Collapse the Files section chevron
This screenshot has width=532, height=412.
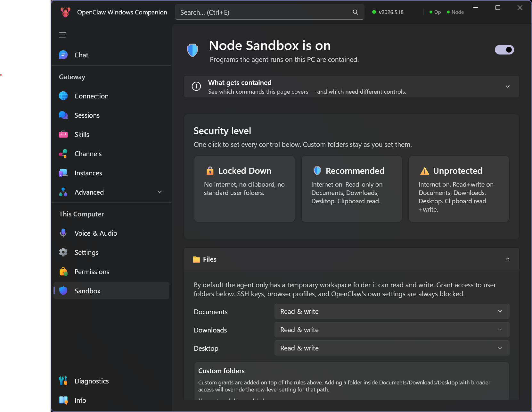[x=508, y=259]
